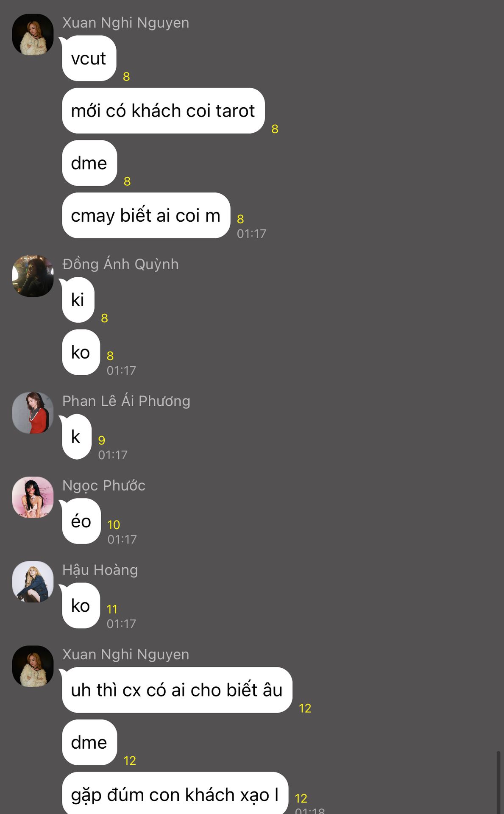Select the 'cmay biết ai coi m' bubble
This screenshot has width=504, height=814.
pyautogui.click(x=146, y=215)
